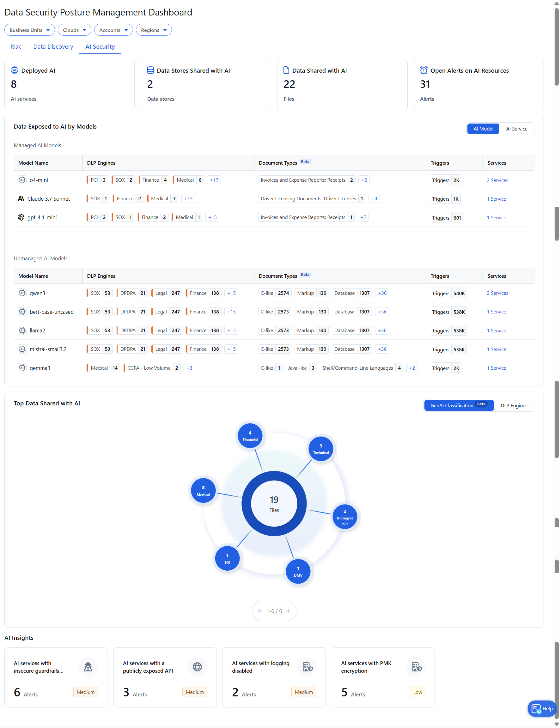
Task: Click the Open Alerts alarm clock icon
Action: 423,70
